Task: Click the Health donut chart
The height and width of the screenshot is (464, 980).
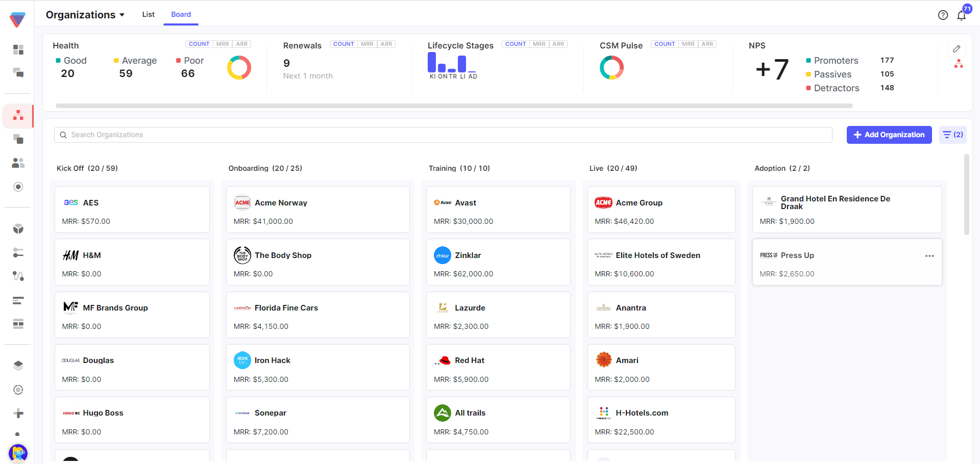Action: (239, 68)
